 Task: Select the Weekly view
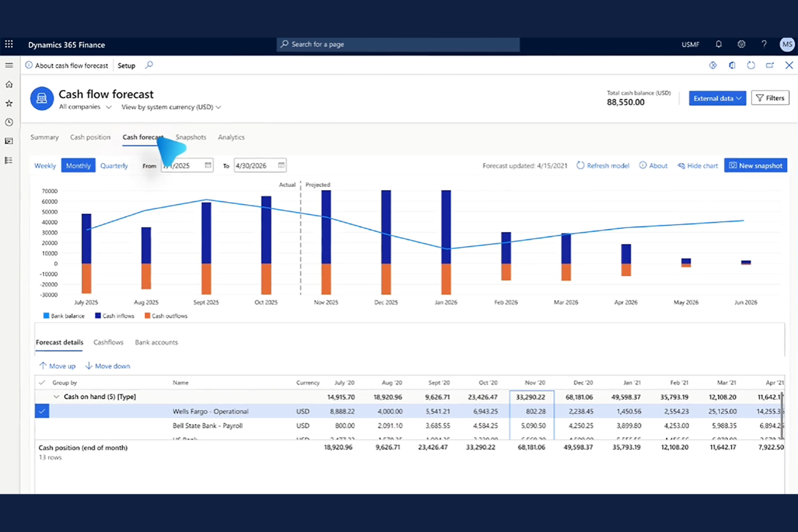click(45, 165)
